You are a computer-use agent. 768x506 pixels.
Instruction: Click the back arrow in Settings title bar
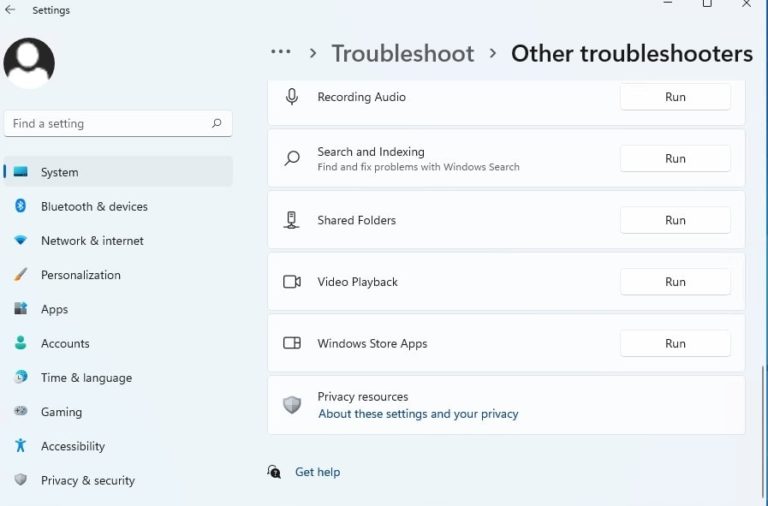pos(11,10)
